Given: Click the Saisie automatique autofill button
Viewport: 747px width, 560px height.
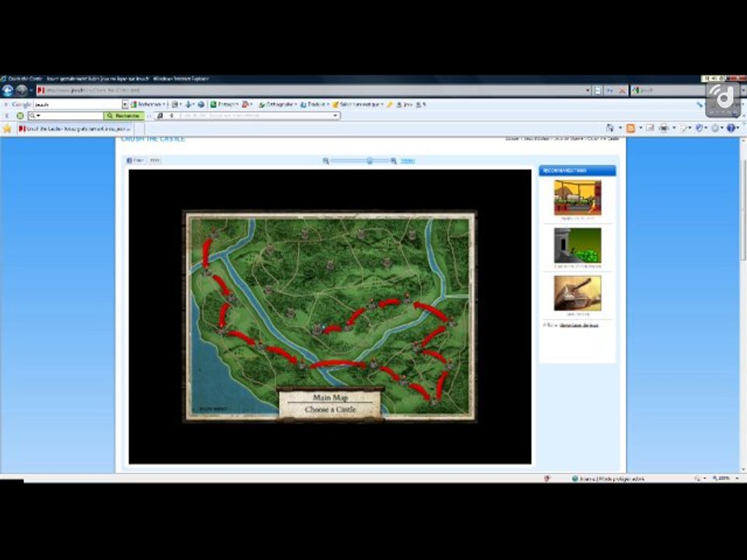Looking at the screenshot, I should coord(357,104).
